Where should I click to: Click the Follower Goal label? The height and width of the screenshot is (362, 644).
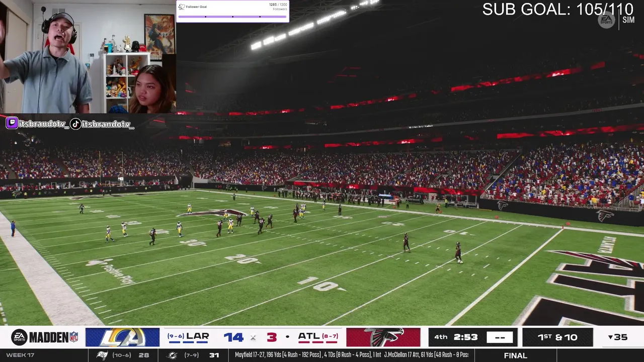[196, 7]
